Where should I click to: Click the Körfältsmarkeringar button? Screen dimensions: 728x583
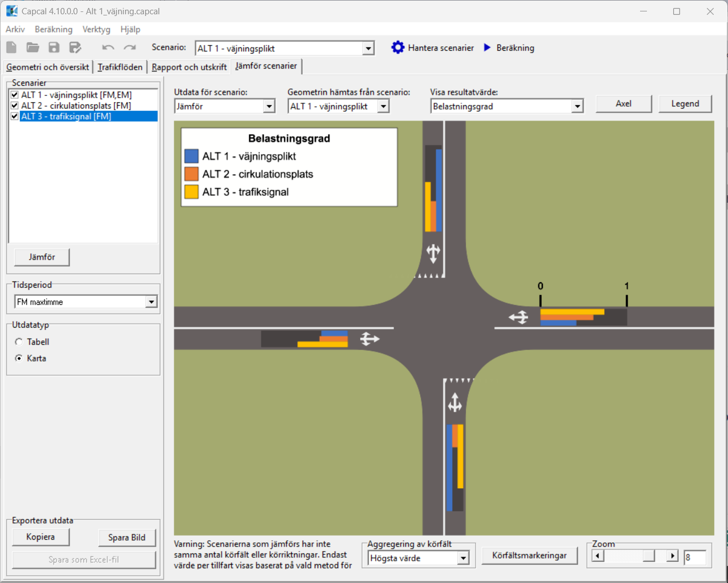pos(529,555)
